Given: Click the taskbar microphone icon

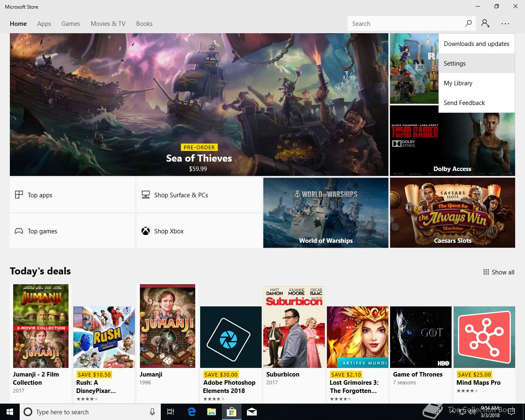Looking at the screenshot, I should (x=152, y=412).
